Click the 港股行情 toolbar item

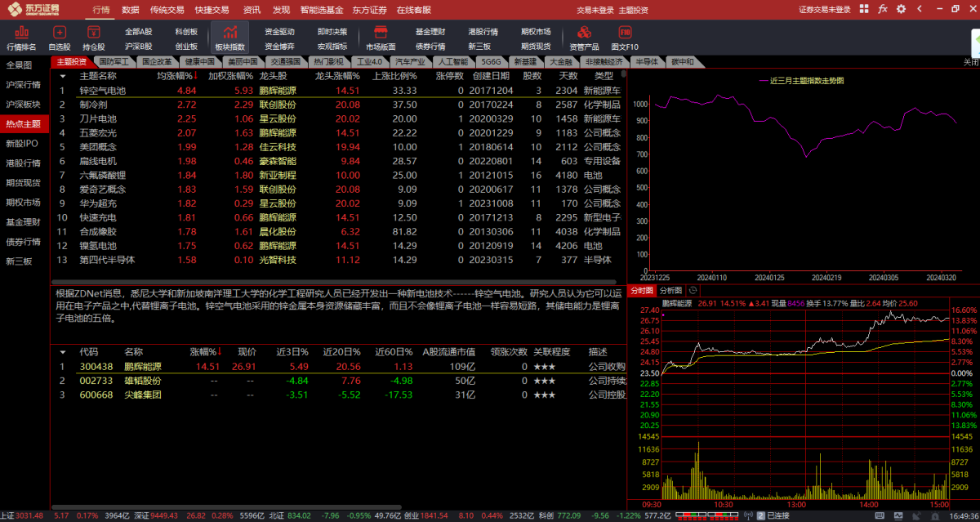coord(483,31)
